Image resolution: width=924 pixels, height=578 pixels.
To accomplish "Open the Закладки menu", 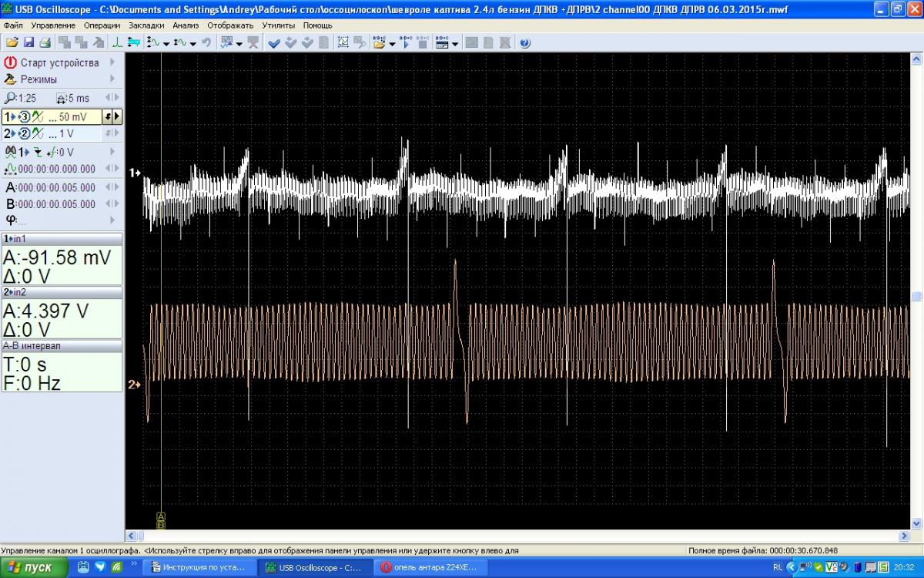I will (x=146, y=25).
